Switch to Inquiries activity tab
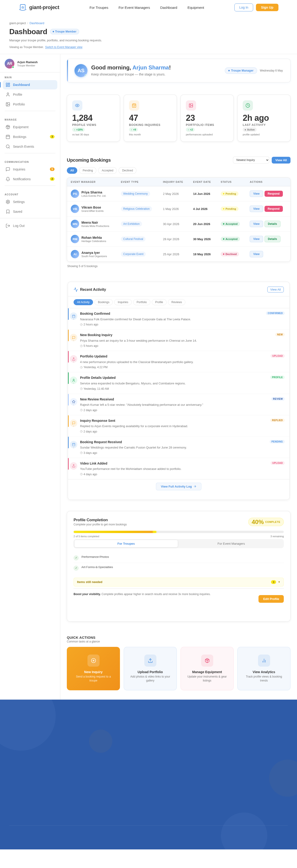Image resolution: width=297 pixels, height=868 pixels. pos(123,302)
